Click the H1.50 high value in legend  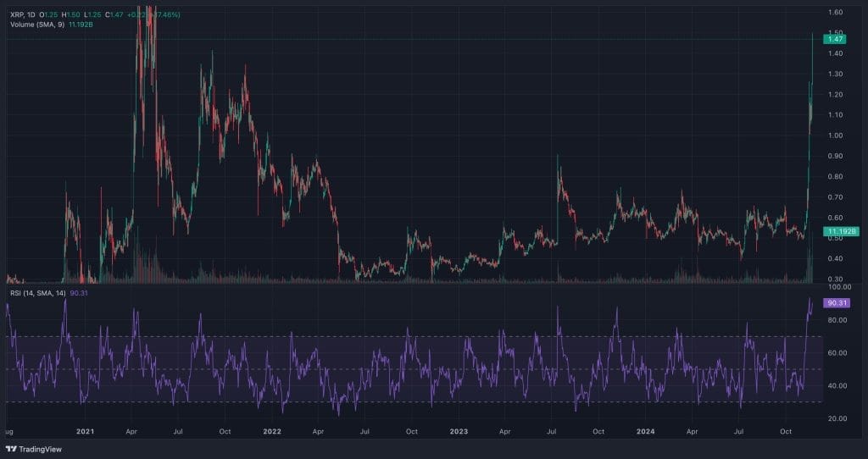click(x=71, y=14)
